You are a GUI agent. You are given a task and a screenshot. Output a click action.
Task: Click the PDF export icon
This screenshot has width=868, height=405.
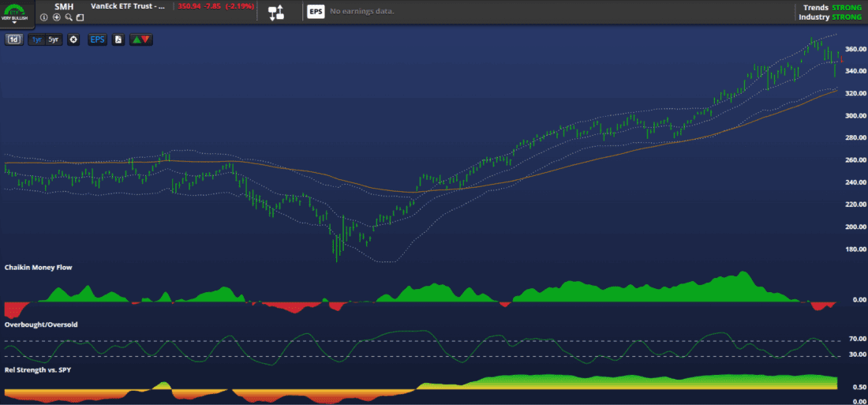pos(118,39)
